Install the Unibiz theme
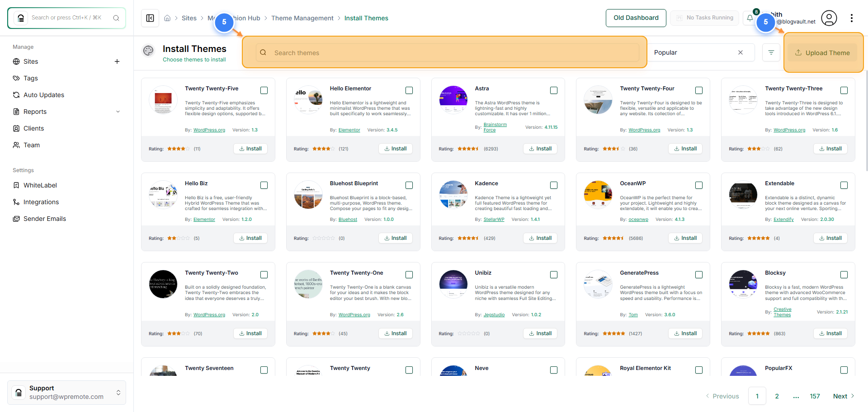Viewport: 868px width, 412px height. tap(540, 333)
